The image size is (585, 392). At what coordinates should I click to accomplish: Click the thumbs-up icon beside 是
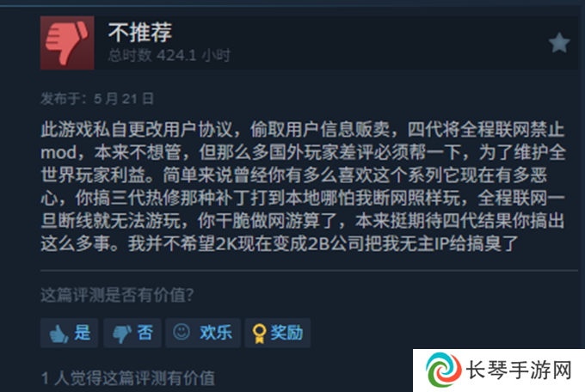click(59, 334)
